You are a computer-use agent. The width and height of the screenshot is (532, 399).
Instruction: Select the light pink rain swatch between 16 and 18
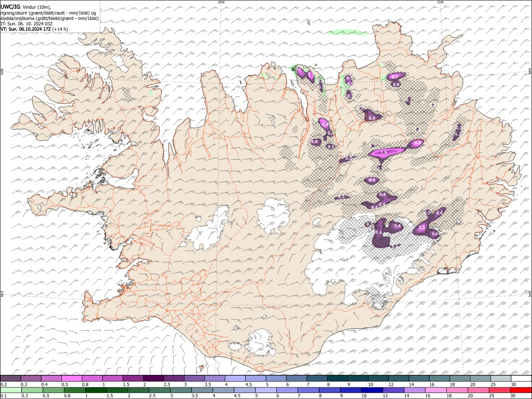[x=436, y=390]
